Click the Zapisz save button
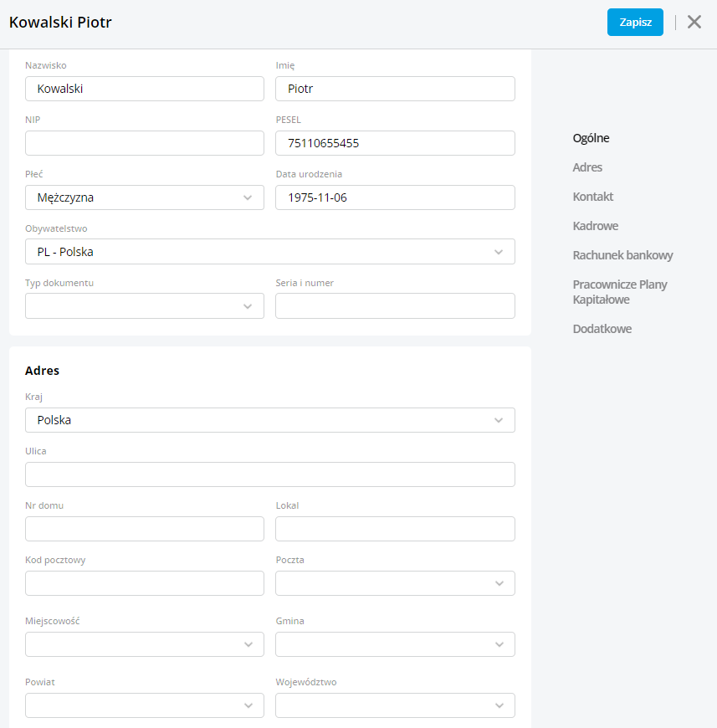The height and width of the screenshot is (728, 717). [635, 23]
